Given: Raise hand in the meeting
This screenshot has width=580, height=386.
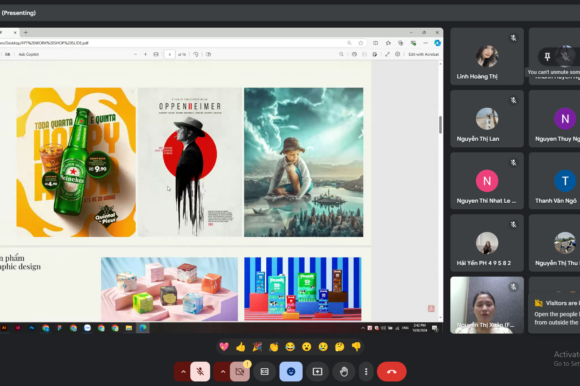Looking at the screenshot, I should pyautogui.click(x=344, y=372).
